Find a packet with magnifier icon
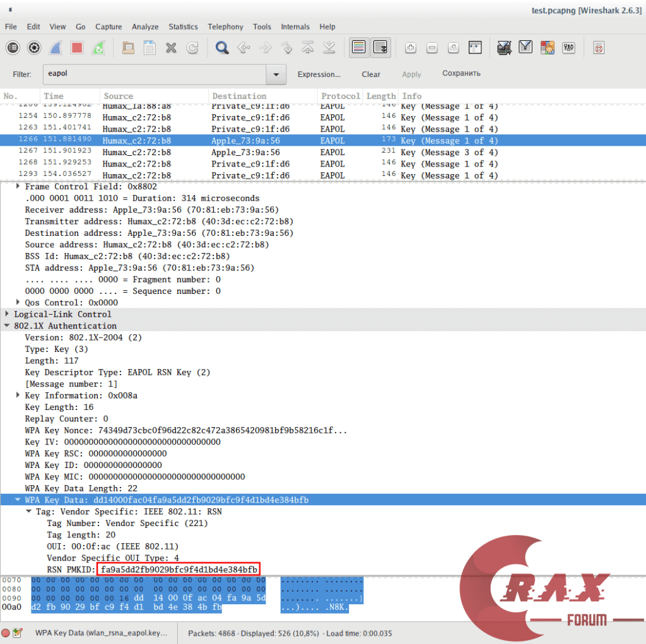 pyautogui.click(x=222, y=48)
